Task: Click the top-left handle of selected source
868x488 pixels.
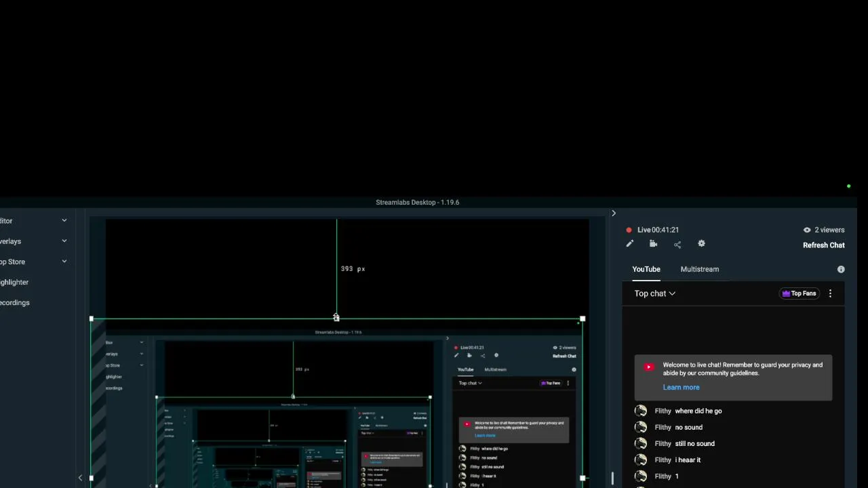Action: [92, 319]
